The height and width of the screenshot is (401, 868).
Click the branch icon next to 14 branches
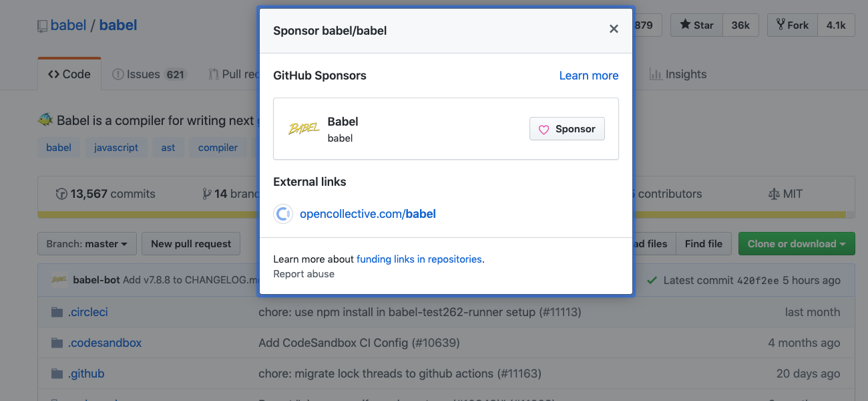pyautogui.click(x=207, y=193)
